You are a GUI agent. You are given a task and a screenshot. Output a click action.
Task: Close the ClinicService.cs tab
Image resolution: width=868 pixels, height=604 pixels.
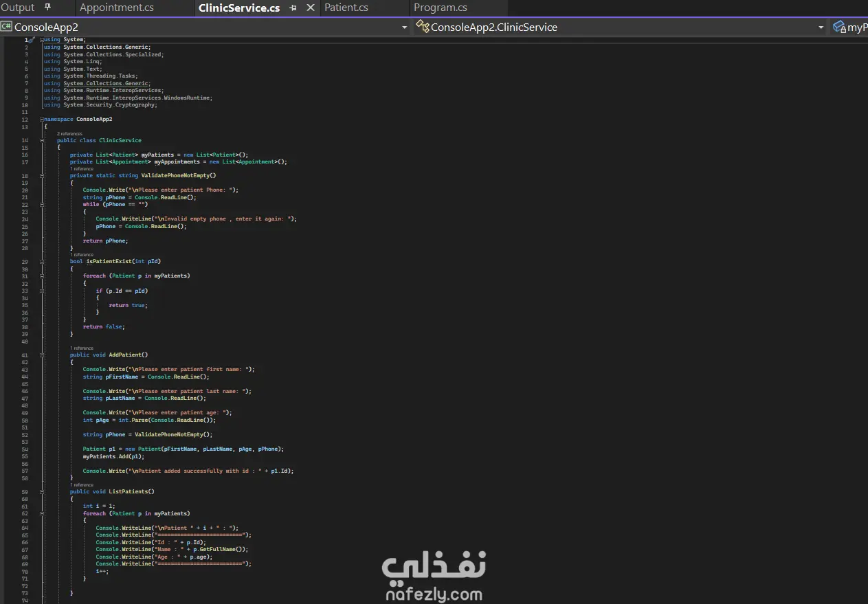tap(310, 8)
